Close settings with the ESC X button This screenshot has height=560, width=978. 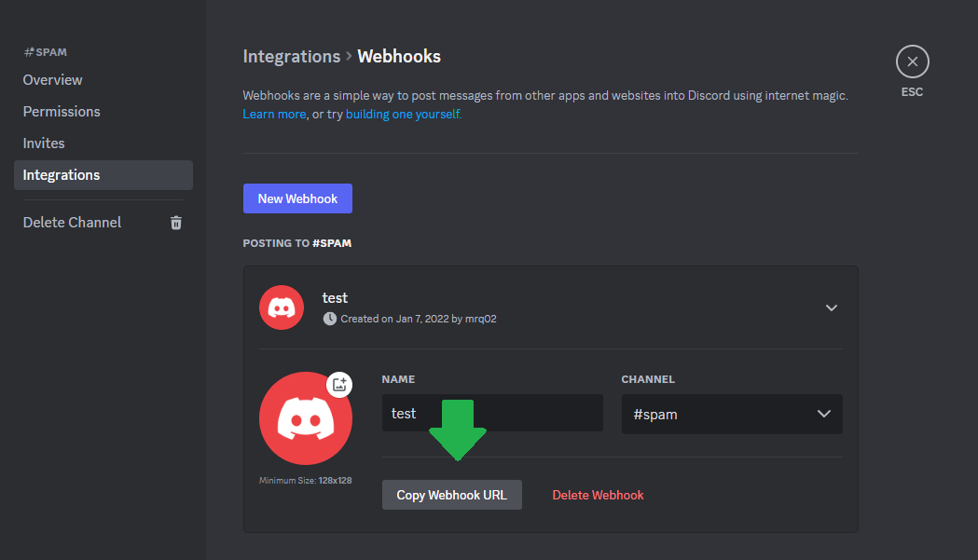[x=912, y=61]
